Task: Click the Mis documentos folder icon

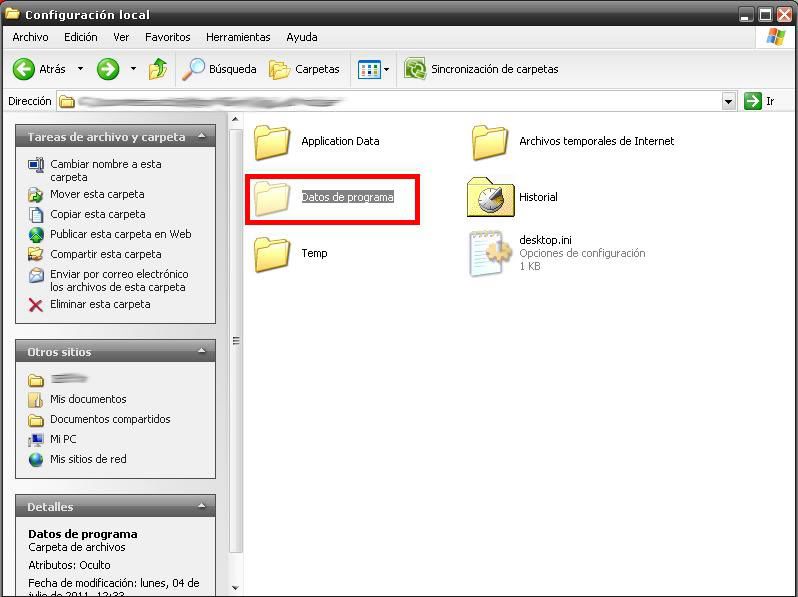Action: coord(36,400)
